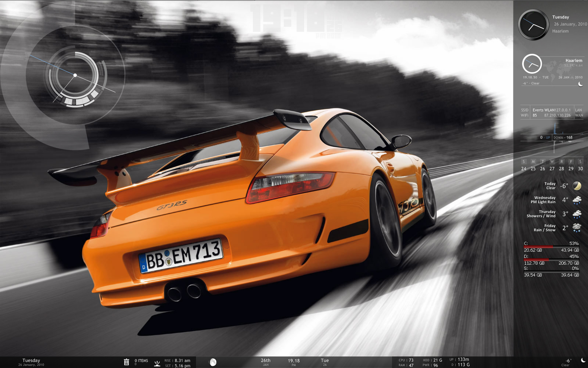The image size is (588, 368).
Task: Click the "PWR 96" battery readout
Action: 430,365
